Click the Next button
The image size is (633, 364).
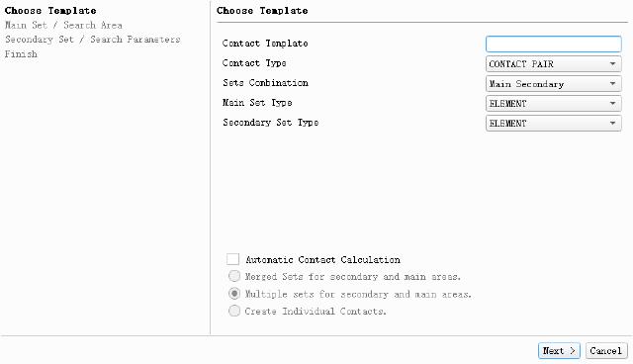pos(559,351)
